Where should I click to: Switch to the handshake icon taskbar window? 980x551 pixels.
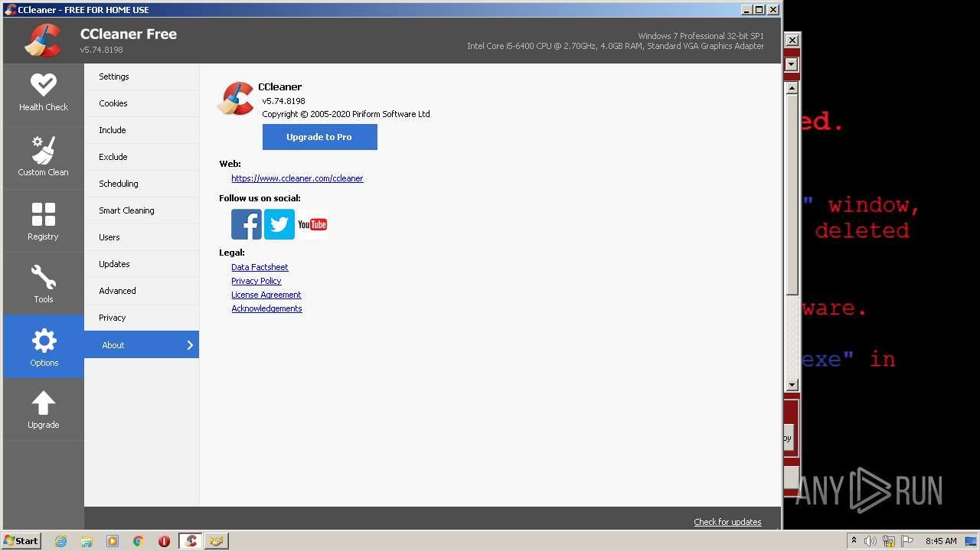tap(217, 541)
